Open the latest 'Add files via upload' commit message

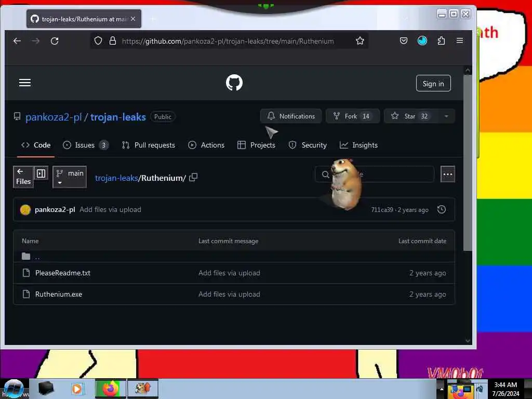[110, 210]
